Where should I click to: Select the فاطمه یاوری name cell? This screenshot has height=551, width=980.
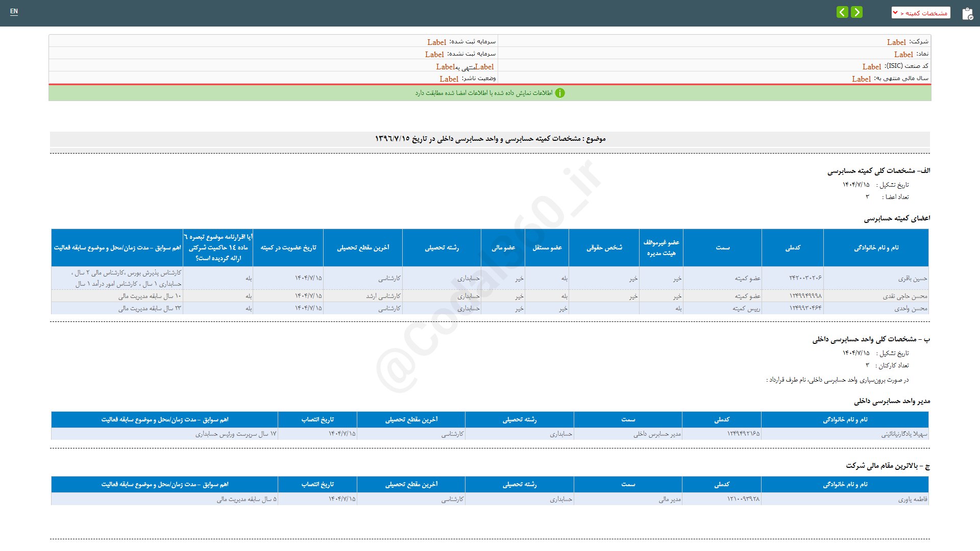click(912, 499)
